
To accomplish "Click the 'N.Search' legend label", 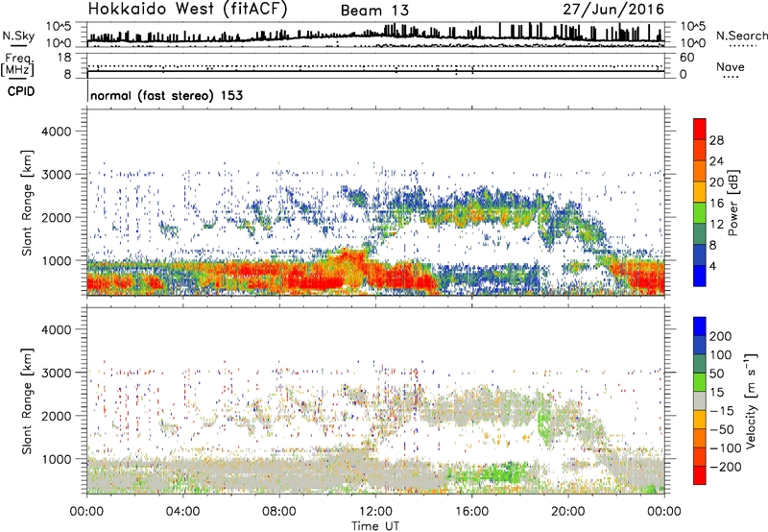I will pyautogui.click(x=741, y=36).
